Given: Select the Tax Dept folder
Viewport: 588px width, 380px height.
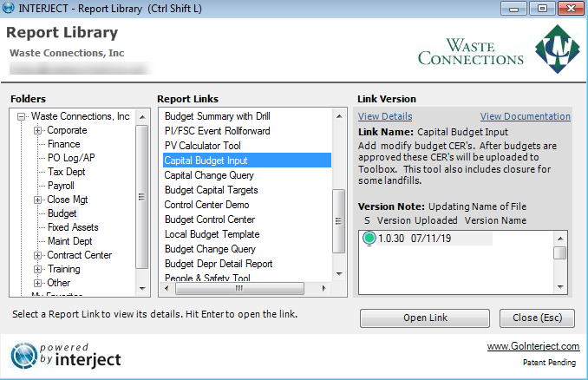Looking at the screenshot, I should pyautogui.click(x=67, y=172).
